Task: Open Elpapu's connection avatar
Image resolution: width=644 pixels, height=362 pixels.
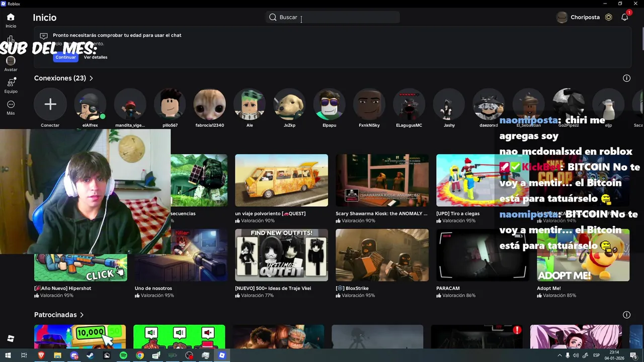Action: [329, 105]
